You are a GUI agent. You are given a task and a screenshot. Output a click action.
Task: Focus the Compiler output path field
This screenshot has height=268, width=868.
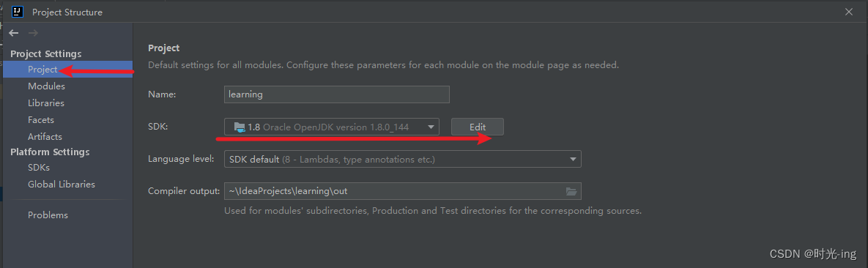(x=402, y=191)
